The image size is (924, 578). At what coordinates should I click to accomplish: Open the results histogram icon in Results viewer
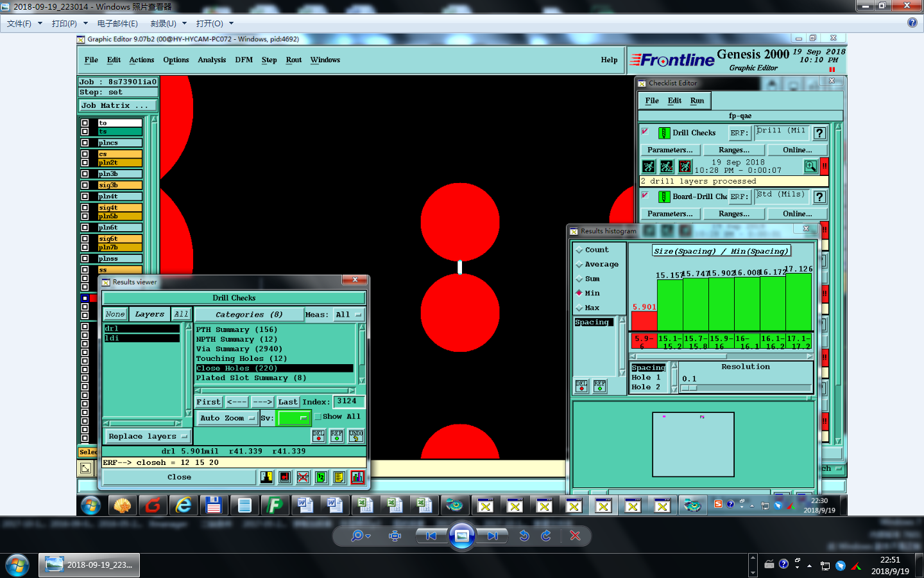[x=357, y=477]
